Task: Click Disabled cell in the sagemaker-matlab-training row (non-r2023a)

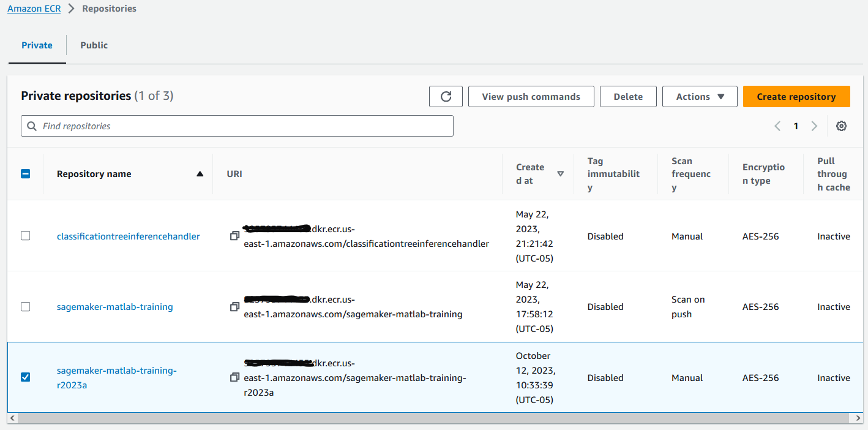Action: point(605,306)
